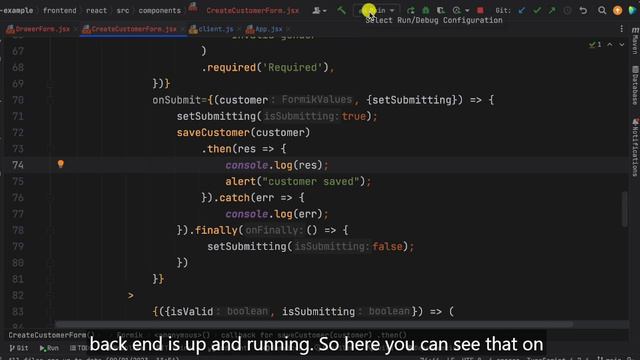Image resolution: width=640 pixels, height=360 pixels.
Task: Click 'onSubmit' attribute on line 70
Action: [176, 100]
